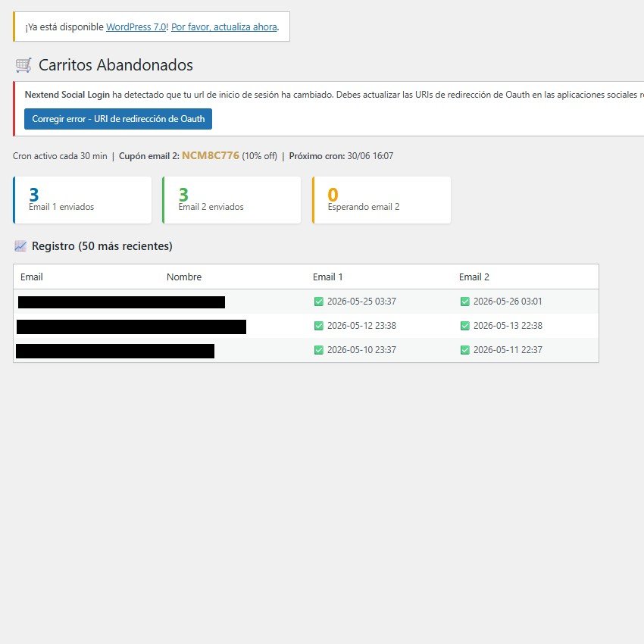Screen dimensions: 644x644
Task: Click green check icon for 2026-05-25 03:37
Action: (x=319, y=302)
